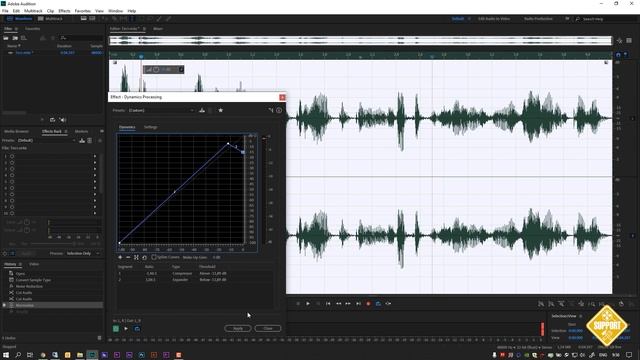This screenshot has height=360, width=640.
Task: Open the Process Selection Only dropdown
Action: tap(83, 253)
